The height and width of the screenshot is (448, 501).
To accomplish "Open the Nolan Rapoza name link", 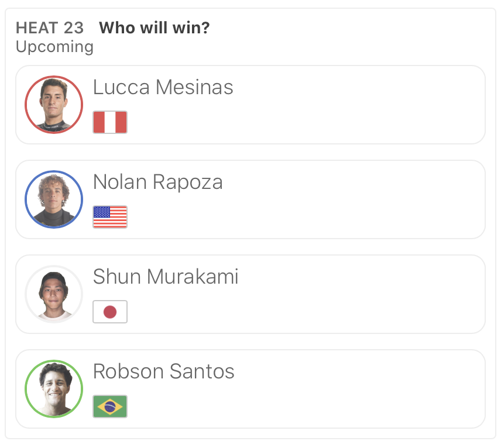I will (x=158, y=182).
